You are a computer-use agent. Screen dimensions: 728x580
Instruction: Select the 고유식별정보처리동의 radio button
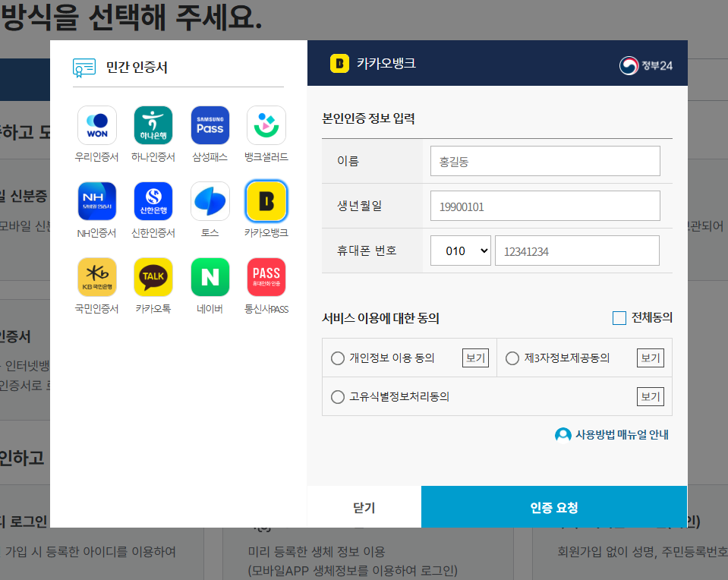338,397
